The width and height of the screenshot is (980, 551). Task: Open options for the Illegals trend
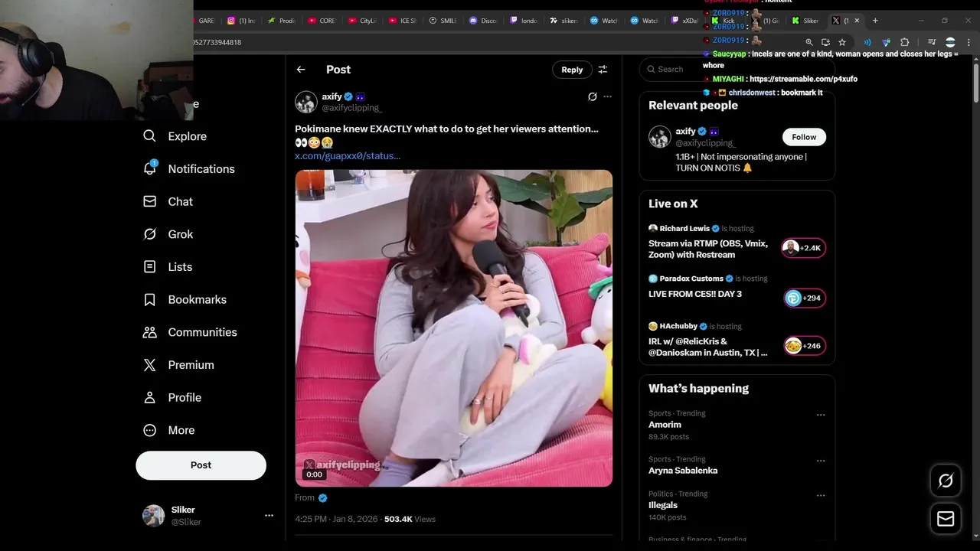pyautogui.click(x=821, y=495)
